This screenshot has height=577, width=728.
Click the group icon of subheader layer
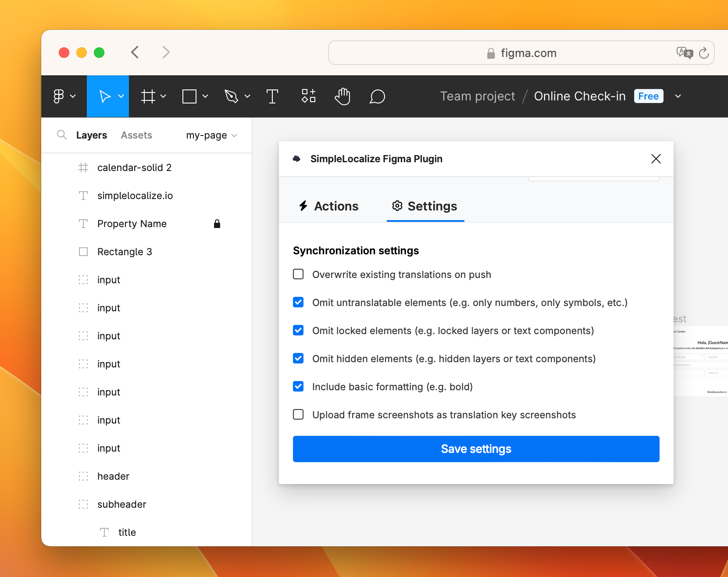(83, 504)
